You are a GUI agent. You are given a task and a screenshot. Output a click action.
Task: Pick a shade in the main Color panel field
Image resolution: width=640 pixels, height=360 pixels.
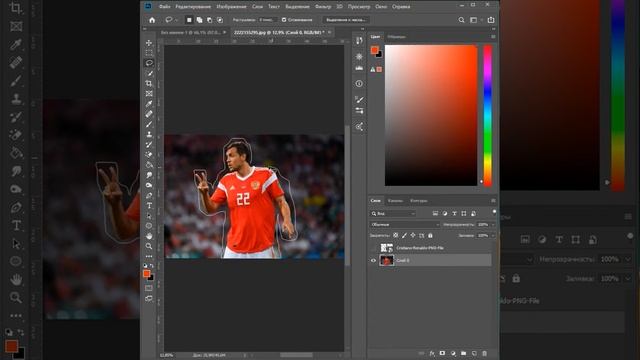(431, 116)
